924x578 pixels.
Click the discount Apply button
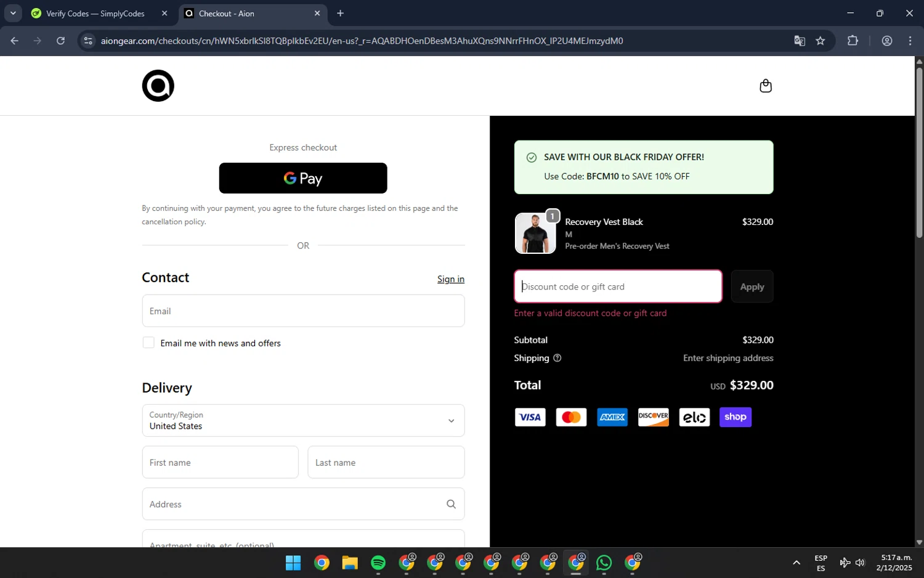pos(752,287)
